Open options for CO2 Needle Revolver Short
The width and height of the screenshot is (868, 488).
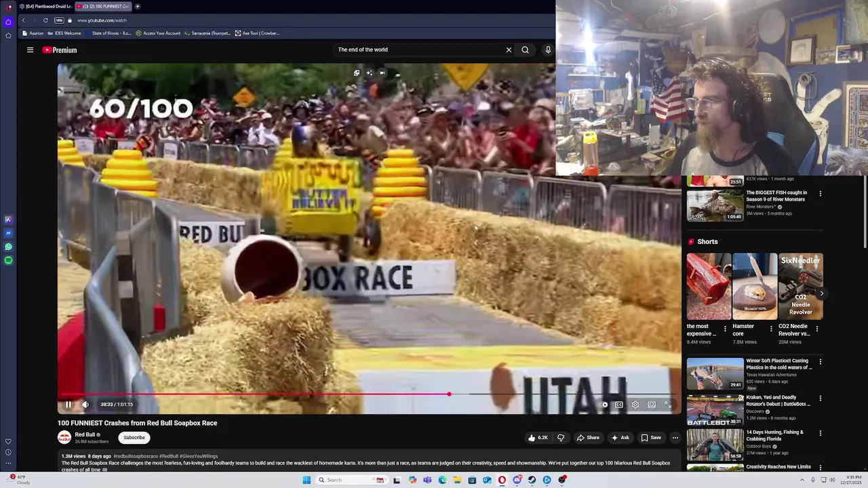(817, 329)
